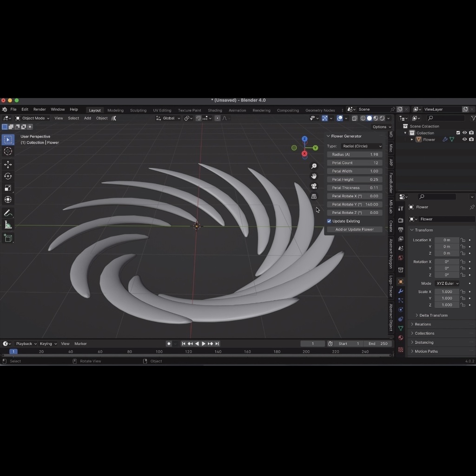Image resolution: width=476 pixels, height=476 pixels.
Task: Switch to the Sculpting workspace tab
Action: 138,110
